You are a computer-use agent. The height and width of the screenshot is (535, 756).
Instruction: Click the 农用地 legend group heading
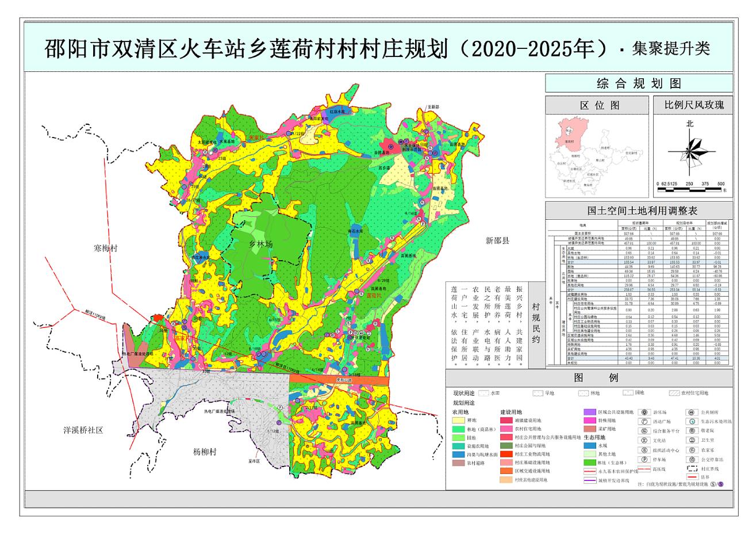click(x=460, y=412)
